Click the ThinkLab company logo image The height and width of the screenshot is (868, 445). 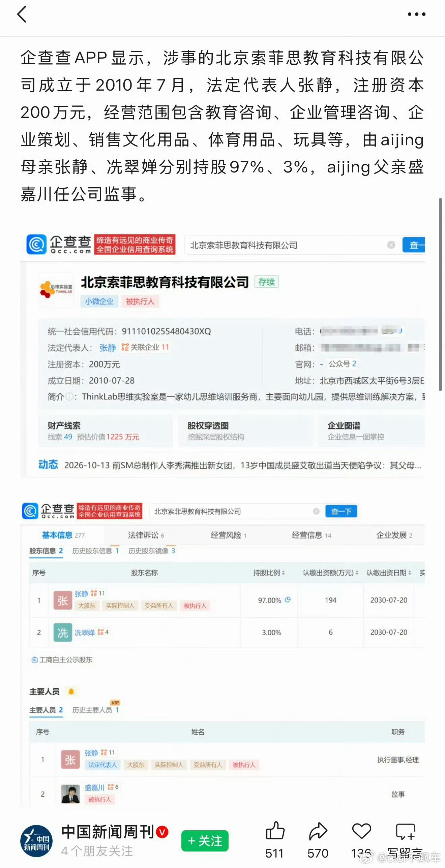[56, 289]
